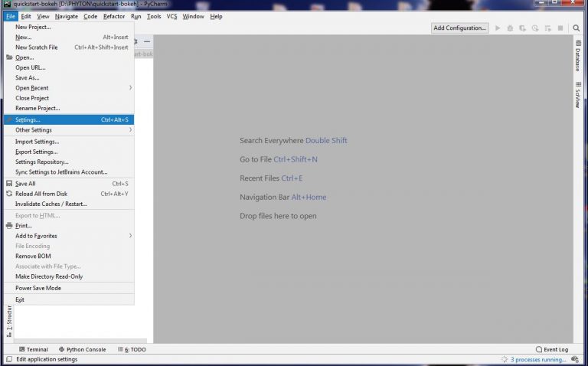Toggle Power Save Mode in File menu
Screen dimensions: 588x366
pos(38,288)
